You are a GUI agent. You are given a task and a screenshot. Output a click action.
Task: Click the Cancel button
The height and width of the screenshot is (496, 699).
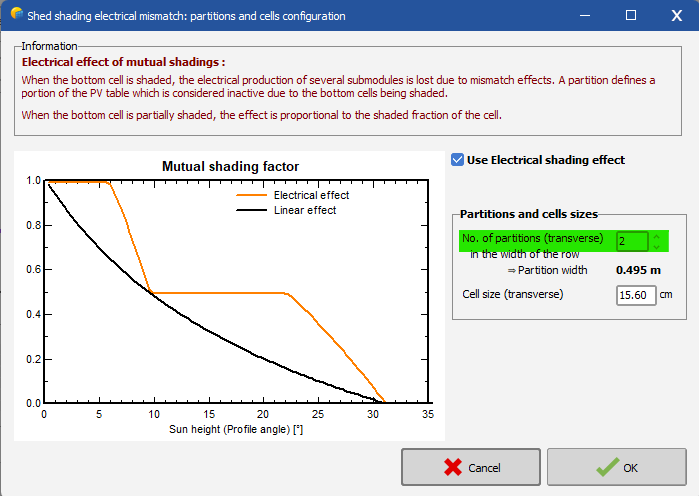pyautogui.click(x=471, y=467)
